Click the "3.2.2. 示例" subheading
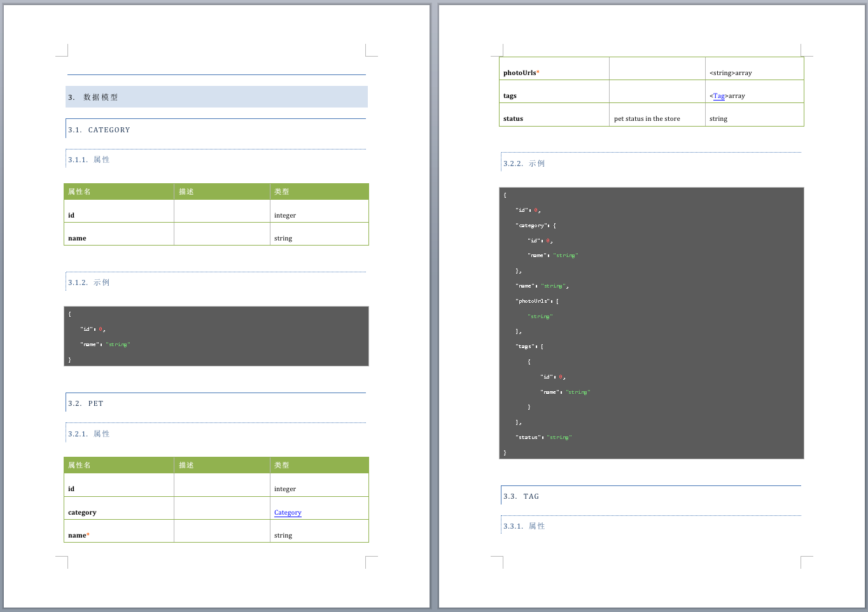 click(x=524, y=163)
